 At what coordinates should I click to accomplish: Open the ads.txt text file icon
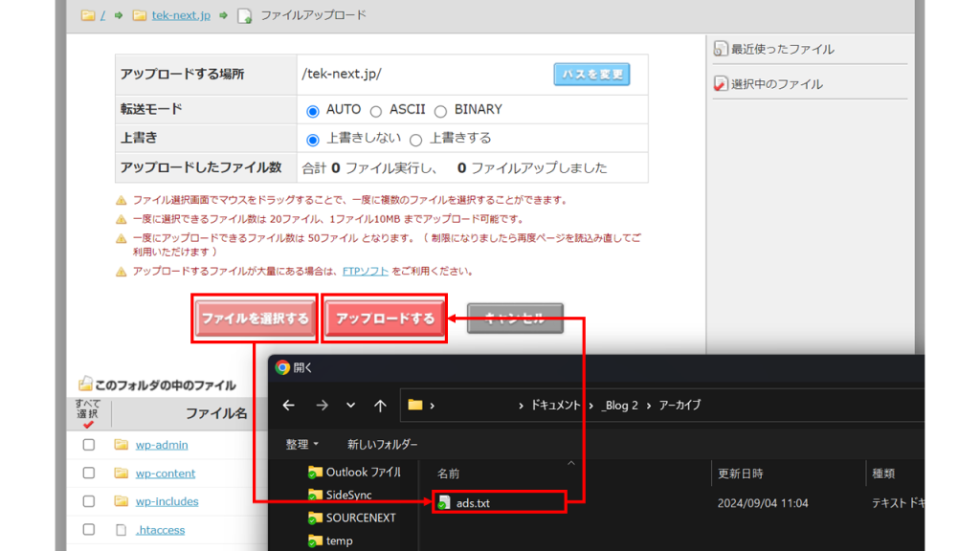[445, 501]
